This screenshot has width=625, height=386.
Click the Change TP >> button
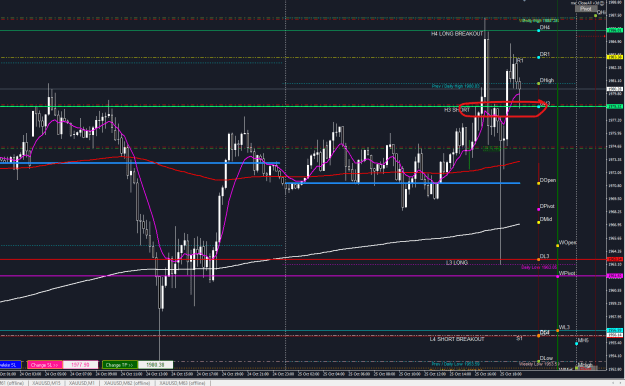pos(120,365)
